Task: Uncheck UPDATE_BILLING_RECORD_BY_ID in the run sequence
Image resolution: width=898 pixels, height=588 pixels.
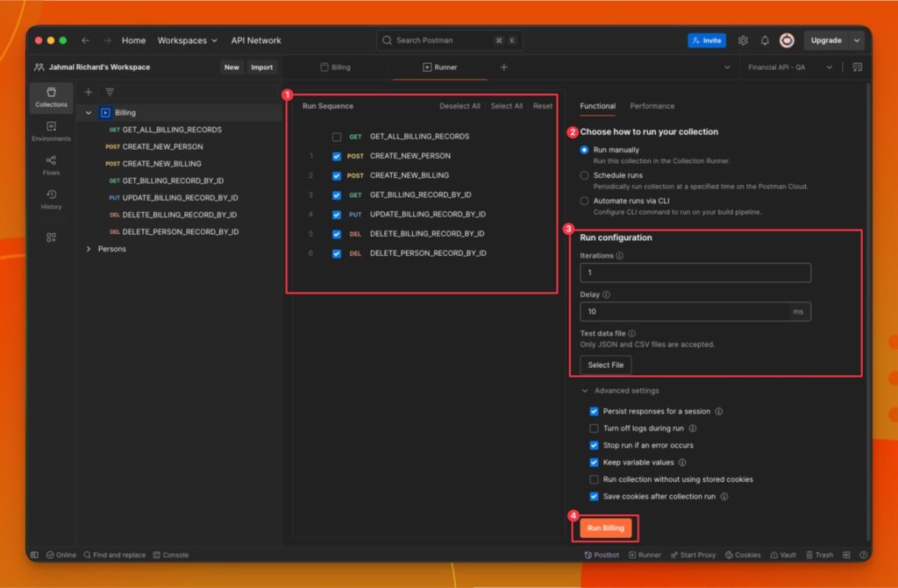Action: pos(337,215)
